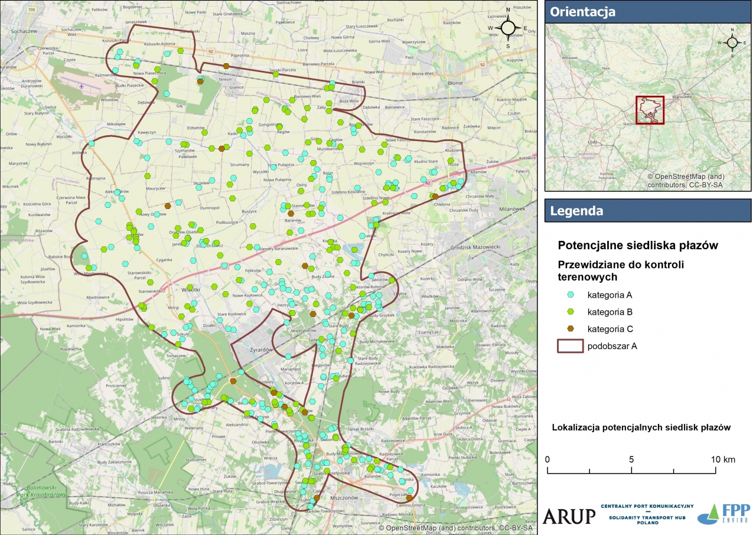The image size is (756, 535).
Task: Select the kategoria A cyan hexagon symbol
Action: pos(571,294)
